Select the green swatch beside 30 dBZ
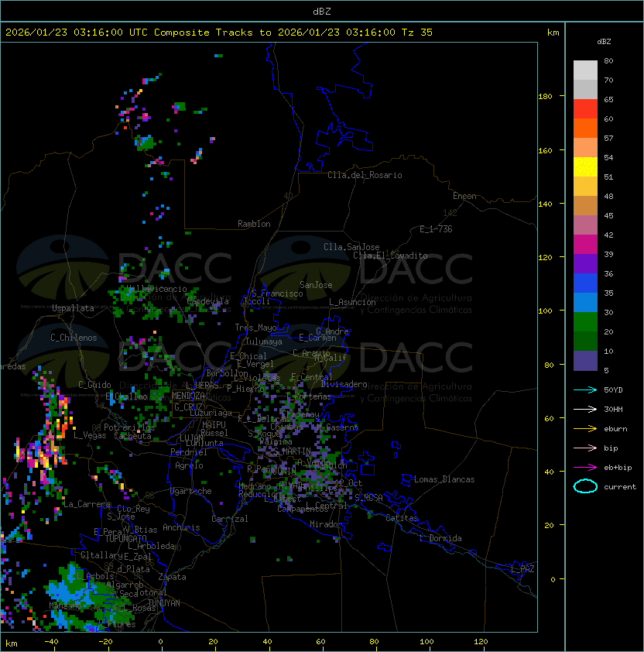This screenshot has width=644, height=652. 585,322
